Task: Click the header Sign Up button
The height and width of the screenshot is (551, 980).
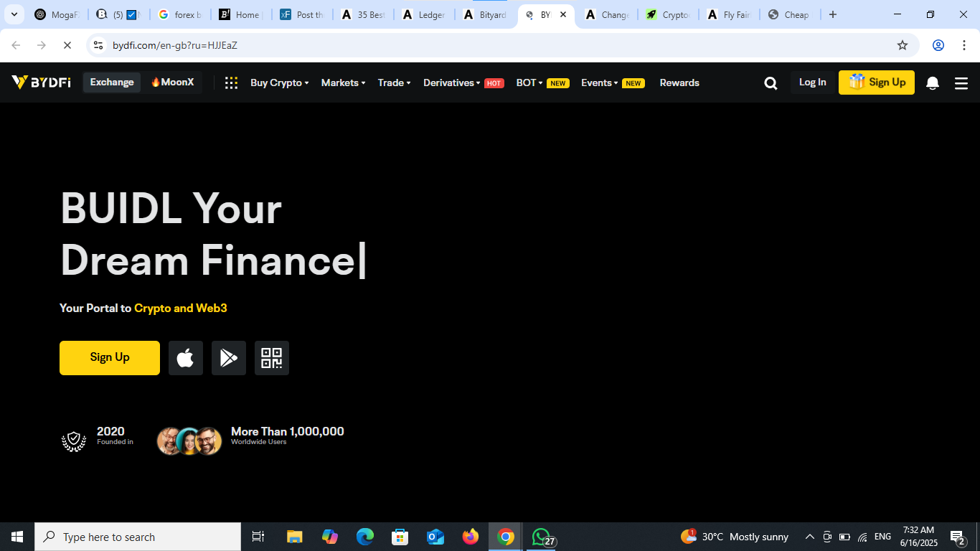Action: [877, 83]
